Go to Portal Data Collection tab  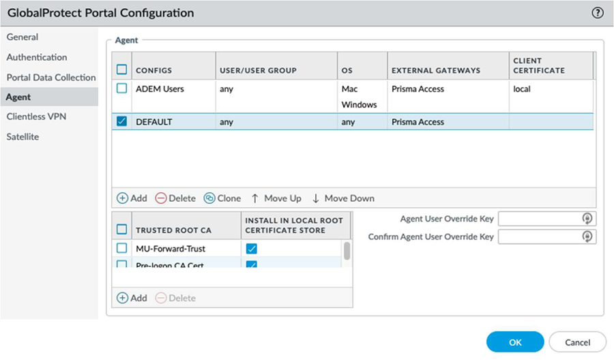pos(51,77)
